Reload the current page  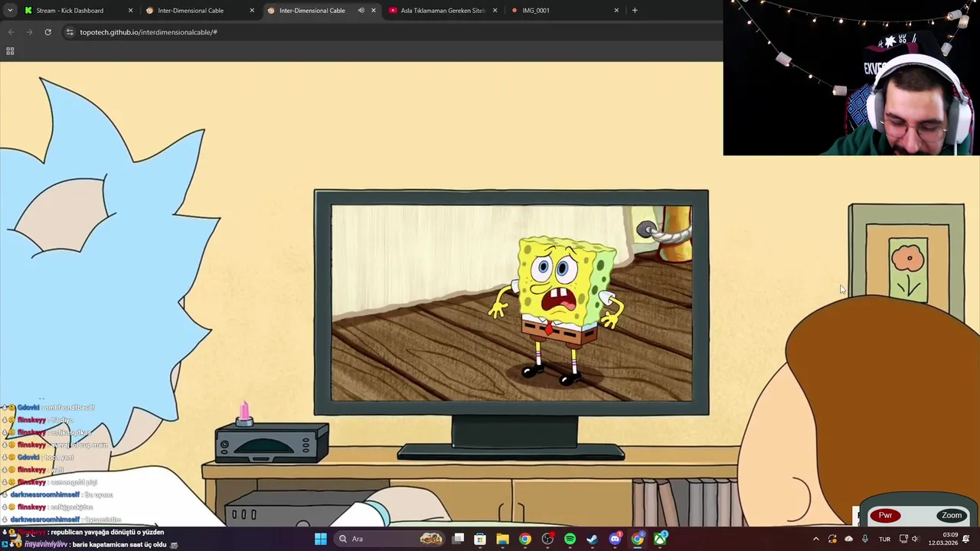click(47, 32)
